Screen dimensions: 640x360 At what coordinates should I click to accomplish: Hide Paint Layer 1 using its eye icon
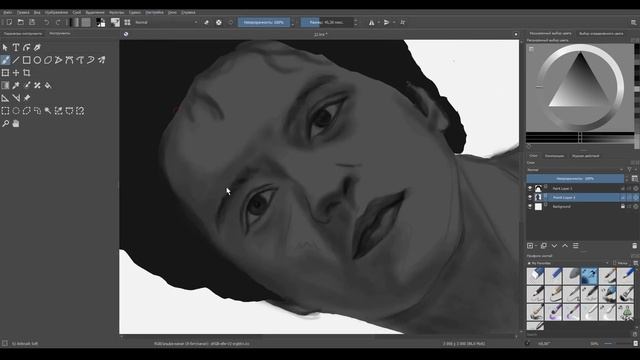pyautogui.click(x=530, y=188)
